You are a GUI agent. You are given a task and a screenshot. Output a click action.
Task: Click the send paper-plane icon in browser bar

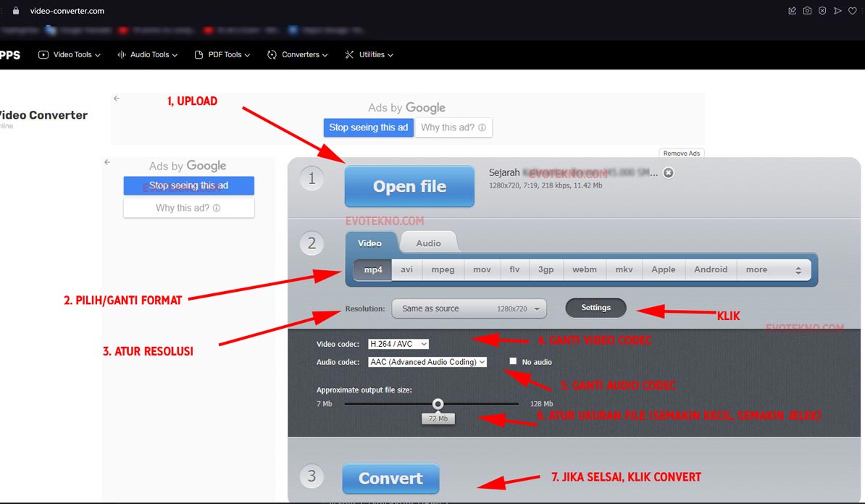pyautogui.click(x=837, y=11)
